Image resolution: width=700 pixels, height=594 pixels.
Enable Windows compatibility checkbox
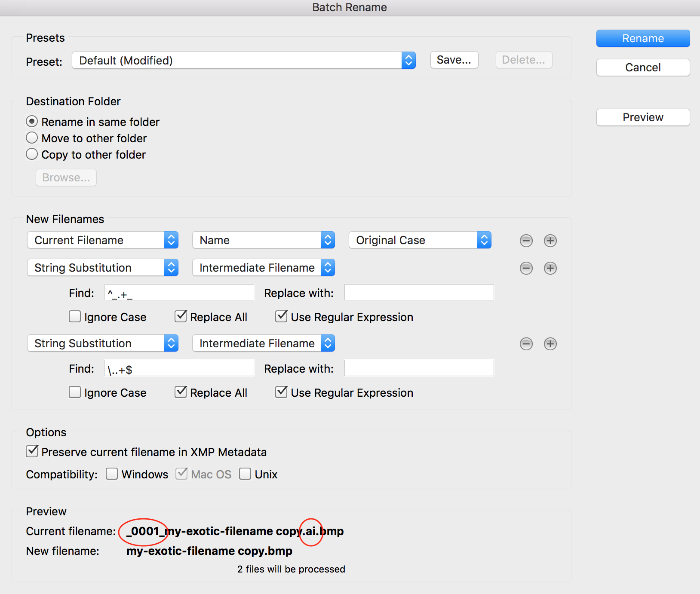point(112,474)
